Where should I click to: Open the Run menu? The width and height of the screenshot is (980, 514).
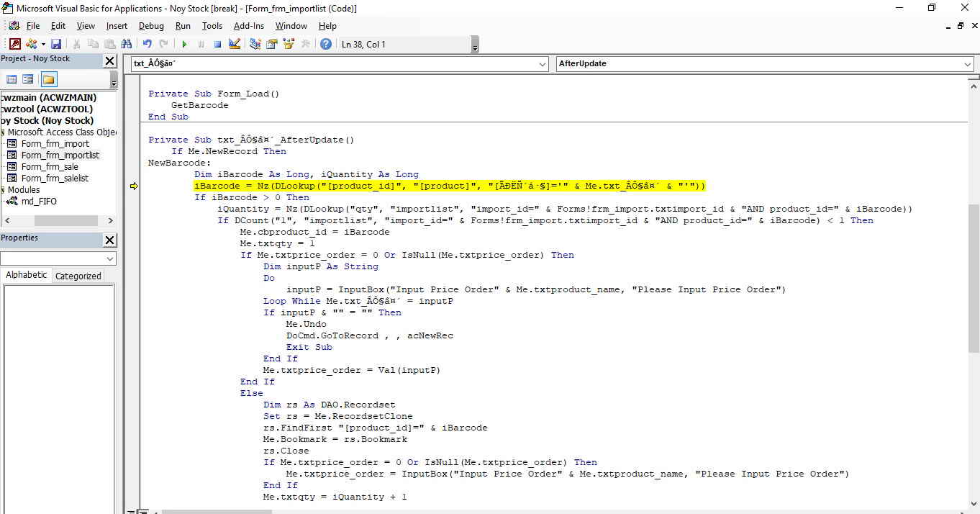[183, 26]
